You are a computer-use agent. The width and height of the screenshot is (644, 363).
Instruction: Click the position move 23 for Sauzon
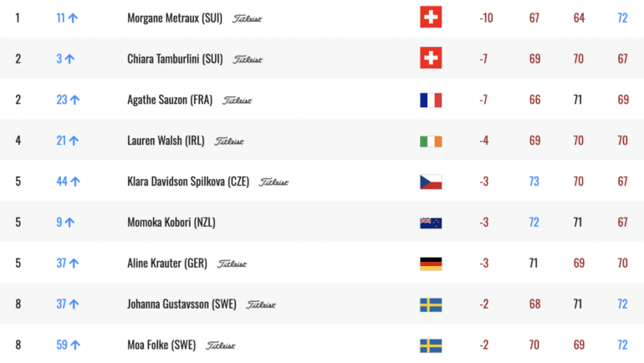pos(62,100)
